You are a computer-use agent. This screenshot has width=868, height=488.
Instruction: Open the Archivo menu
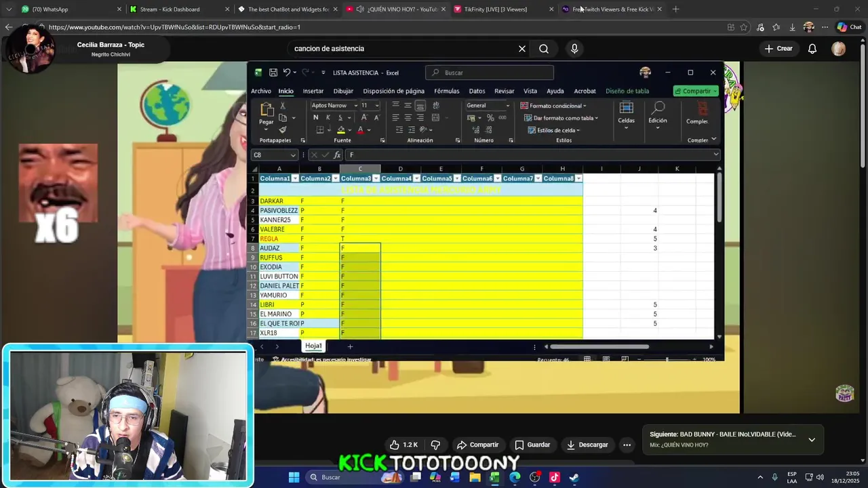261,91
